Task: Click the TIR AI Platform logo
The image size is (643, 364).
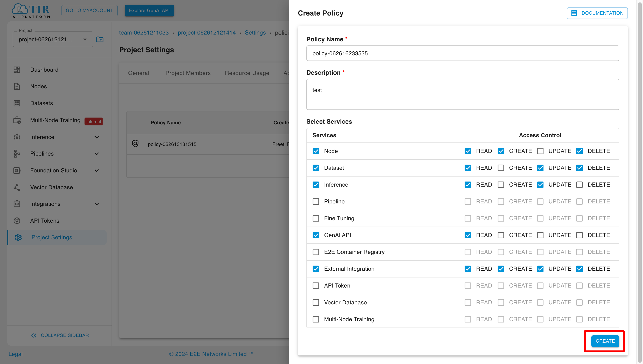Action: [x=31, y=10]
